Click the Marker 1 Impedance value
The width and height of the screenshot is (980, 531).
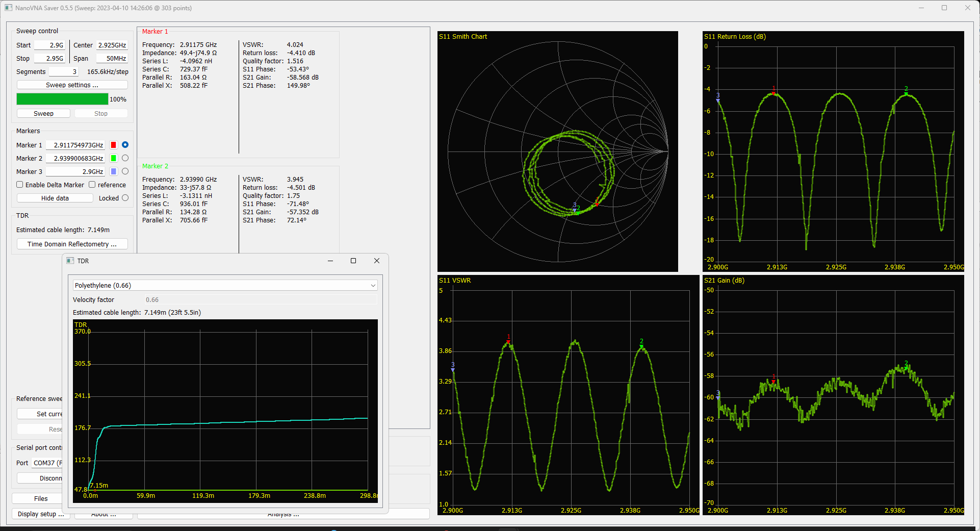198,53
